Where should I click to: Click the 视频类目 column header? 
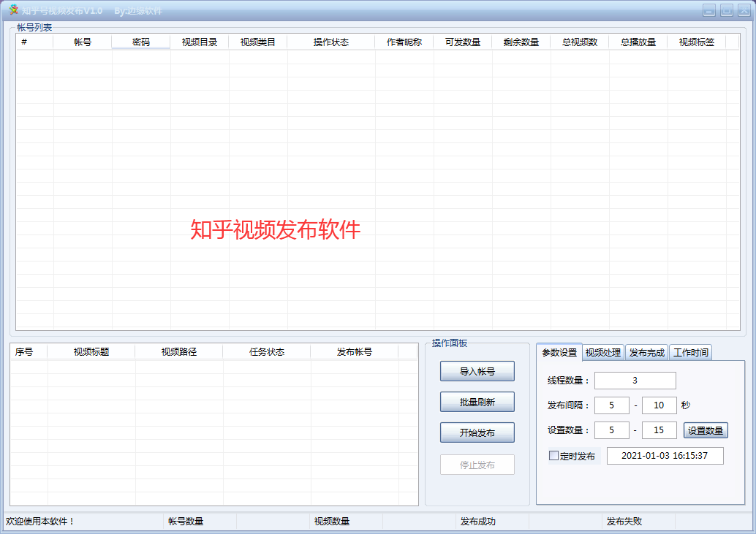tap(258, 42)
